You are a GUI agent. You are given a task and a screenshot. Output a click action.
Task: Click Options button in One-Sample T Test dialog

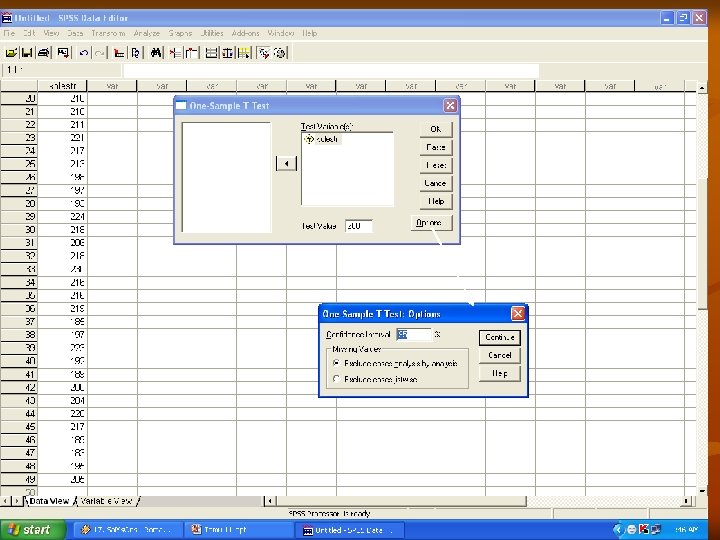(431, 223)
